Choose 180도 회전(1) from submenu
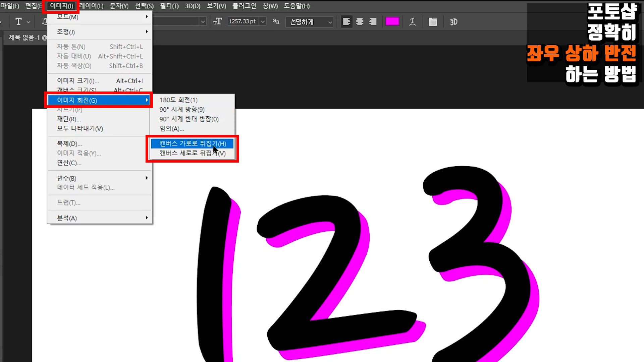 [178, 100]
